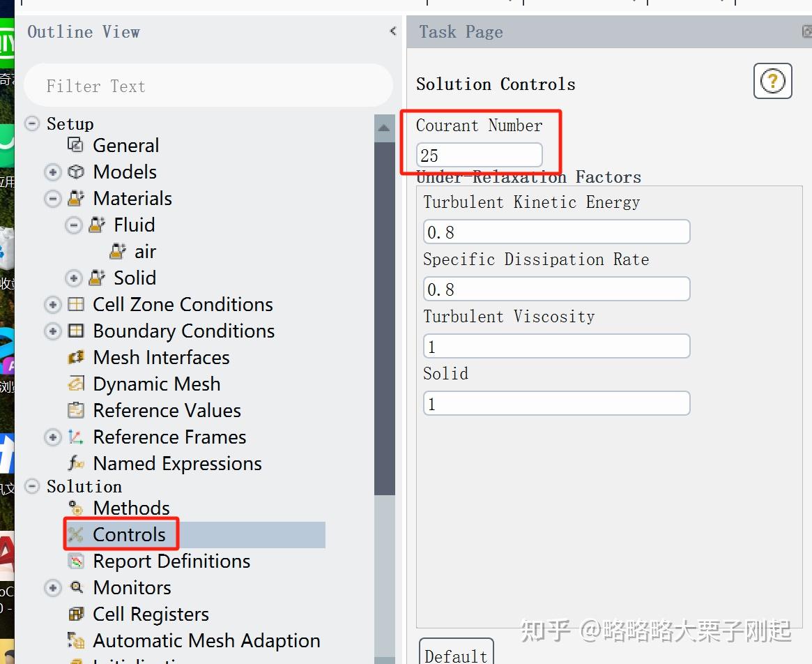Viewport: 812px width, 664px height.
Task: Click the Methods icon under Solution
Action: click(75, 508)
